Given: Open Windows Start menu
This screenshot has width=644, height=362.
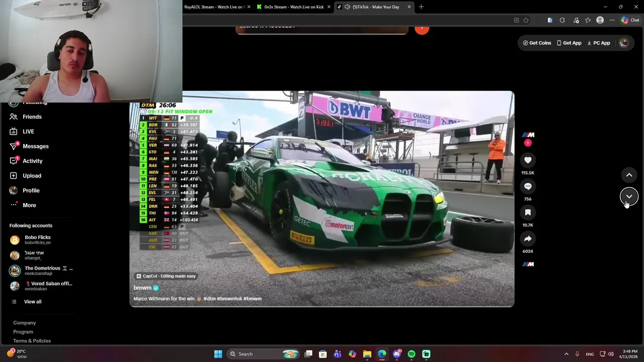Looking at the screenshot, I should [x=218, y=354].
